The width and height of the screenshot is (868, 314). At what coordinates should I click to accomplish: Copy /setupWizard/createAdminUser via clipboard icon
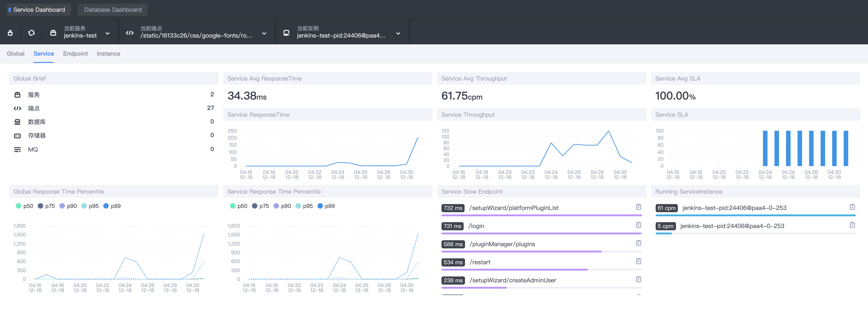(638, 279)
